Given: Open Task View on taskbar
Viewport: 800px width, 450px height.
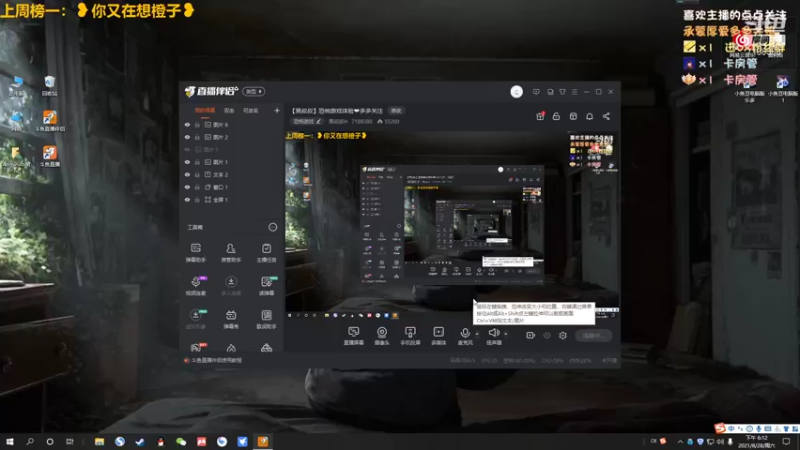Looking at the screenshot, I should 70,442.
